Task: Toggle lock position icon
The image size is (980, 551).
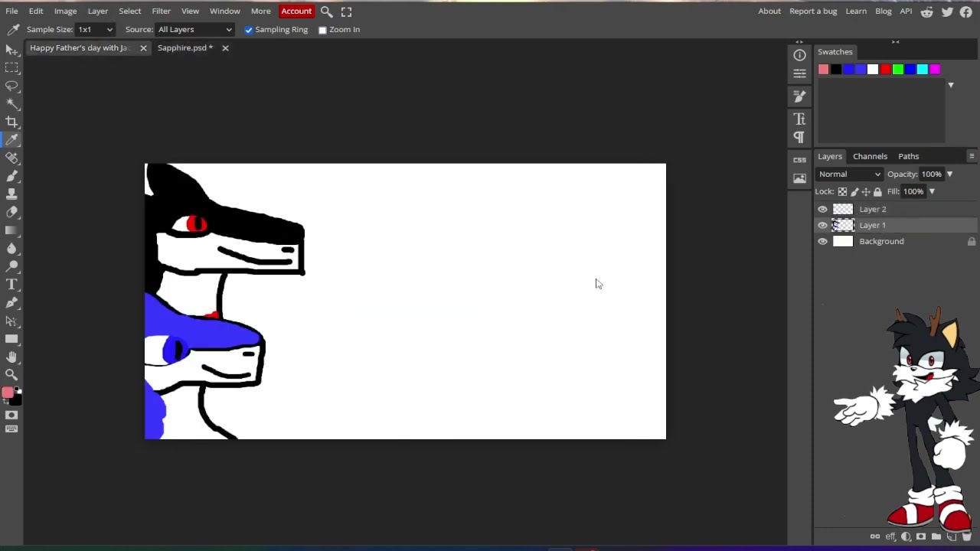Action: point(866,191)
